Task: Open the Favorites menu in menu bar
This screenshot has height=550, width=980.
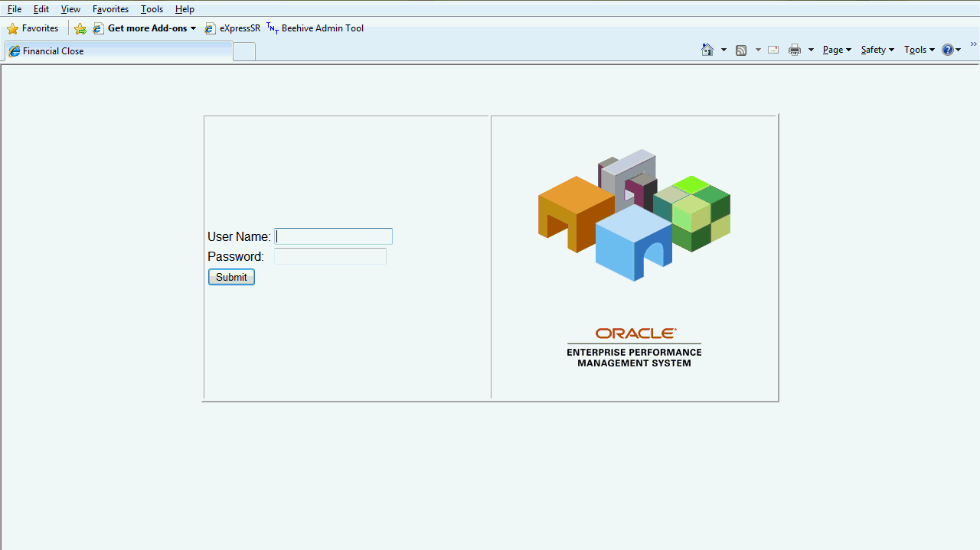Action: click(110, 9)
